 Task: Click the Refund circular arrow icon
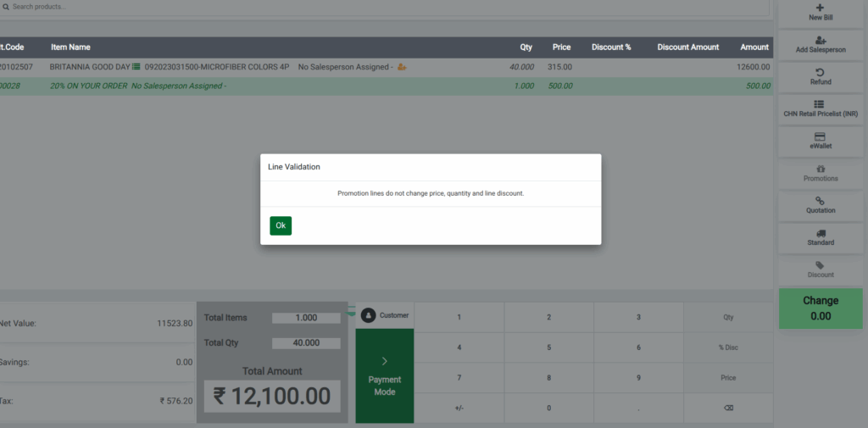(821, 73)
